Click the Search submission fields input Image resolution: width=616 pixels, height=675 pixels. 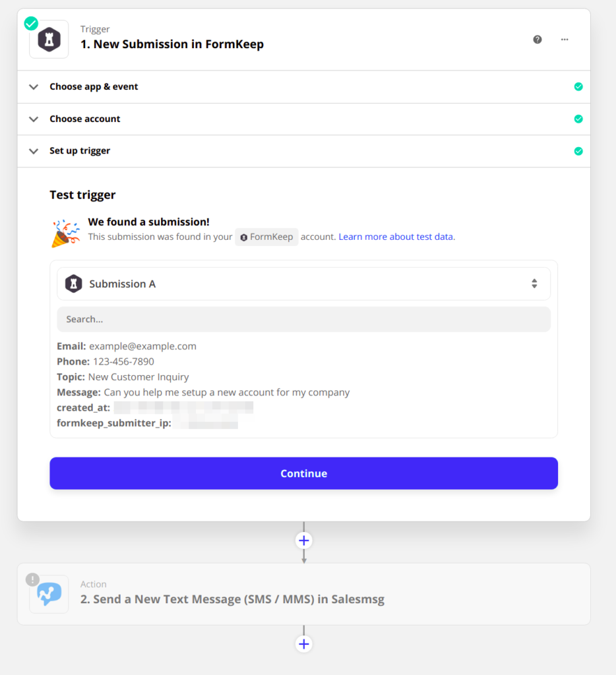(x=303, y=319)
